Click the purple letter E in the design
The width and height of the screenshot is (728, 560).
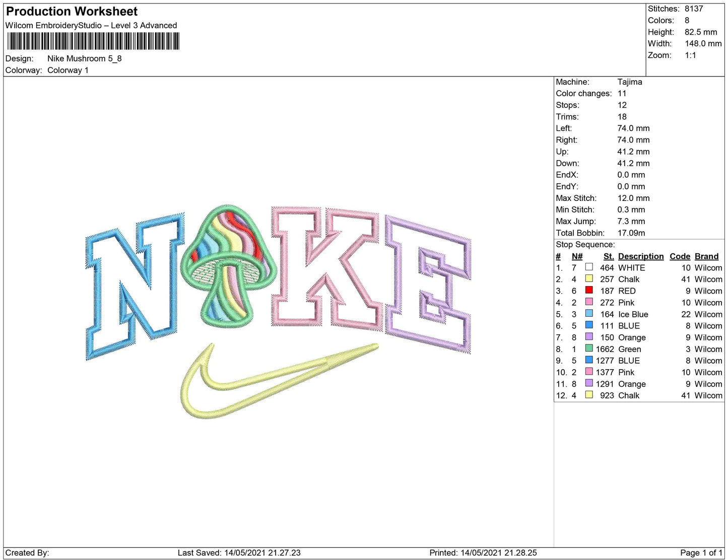pyautogui.click(x=428, y=285)
